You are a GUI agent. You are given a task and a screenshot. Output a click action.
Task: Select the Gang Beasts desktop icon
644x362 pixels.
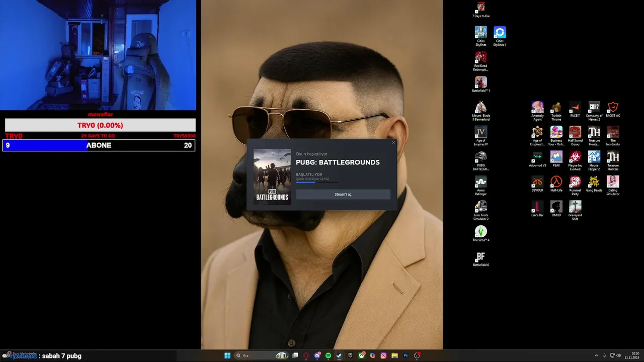(x=594, y=184)
